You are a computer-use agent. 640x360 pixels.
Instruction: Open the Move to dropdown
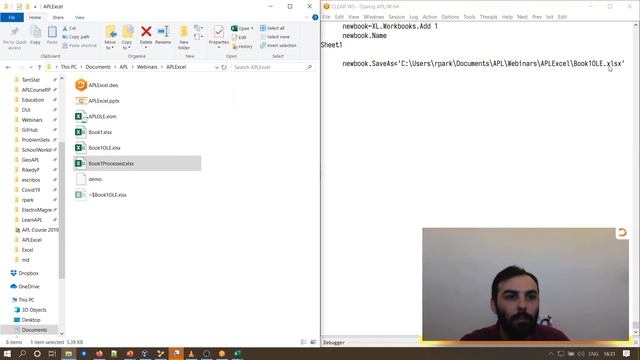pyautogui.click(x=110, y=45)
